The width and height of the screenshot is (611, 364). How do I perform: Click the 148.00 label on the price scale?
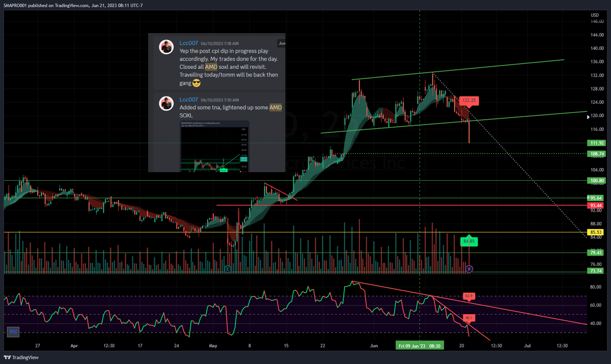pyautogui.click(x=597, y=21)
